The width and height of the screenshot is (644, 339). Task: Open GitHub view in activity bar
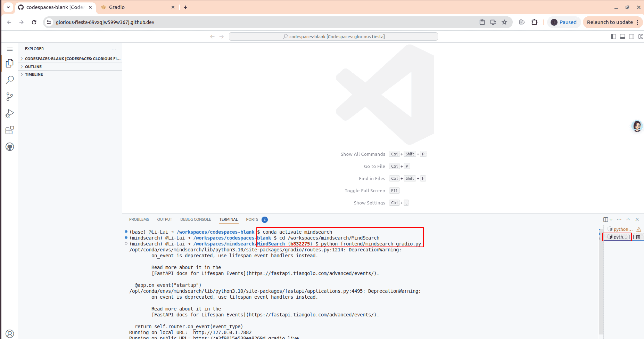click(10, 147)
